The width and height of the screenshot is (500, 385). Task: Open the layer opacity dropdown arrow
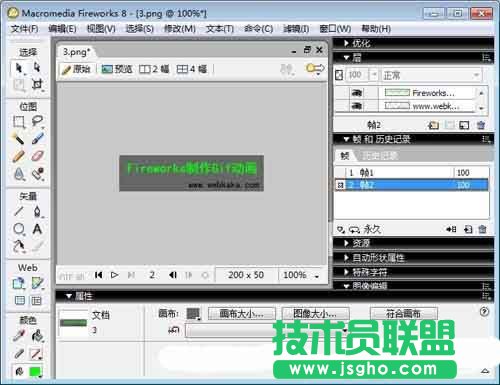pos(374,75)
